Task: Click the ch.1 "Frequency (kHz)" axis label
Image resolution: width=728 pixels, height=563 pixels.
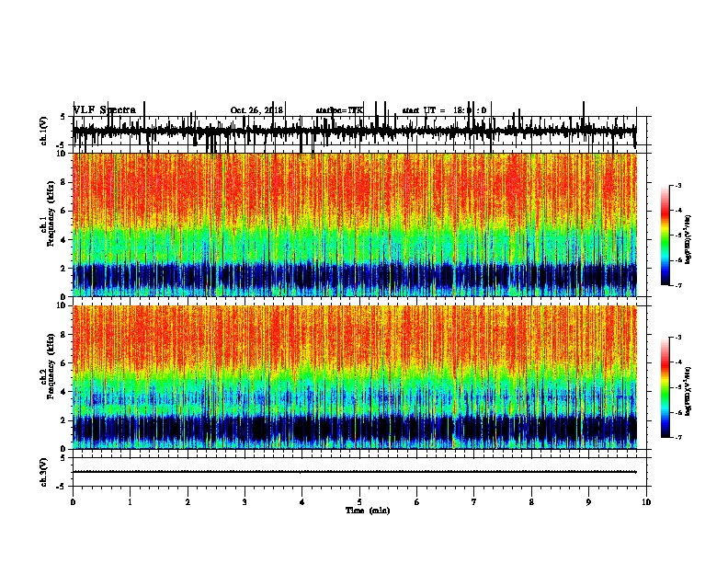Action: [51, 213]
